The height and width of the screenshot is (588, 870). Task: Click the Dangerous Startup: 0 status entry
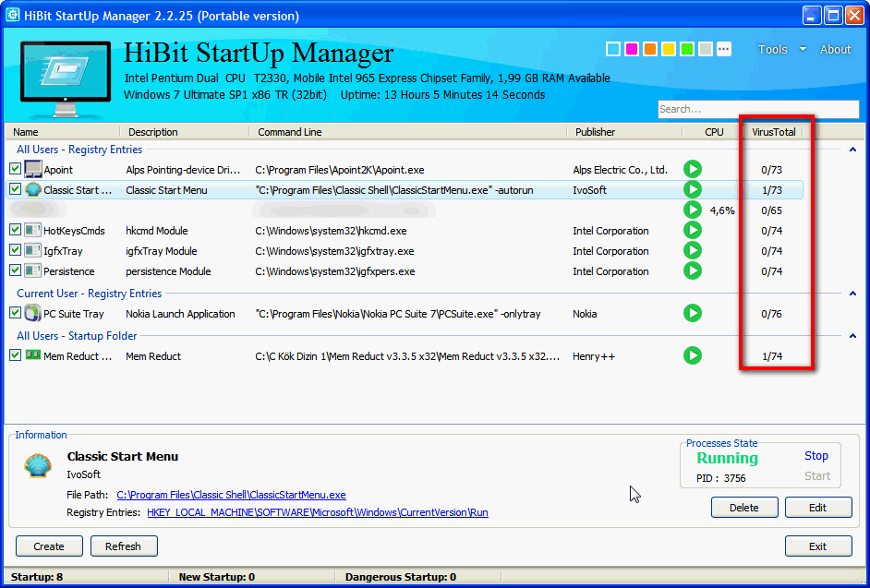tap(401, 577)
